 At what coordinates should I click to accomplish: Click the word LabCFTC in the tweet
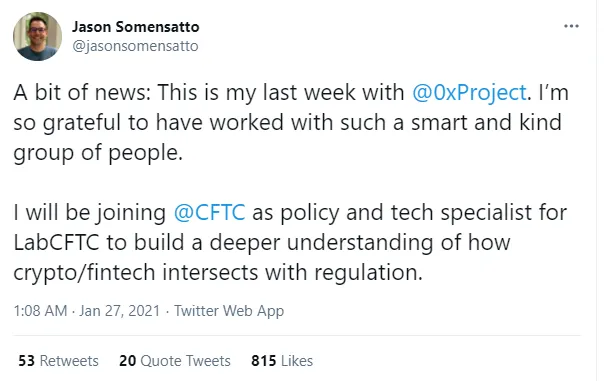tap(56, 242)
